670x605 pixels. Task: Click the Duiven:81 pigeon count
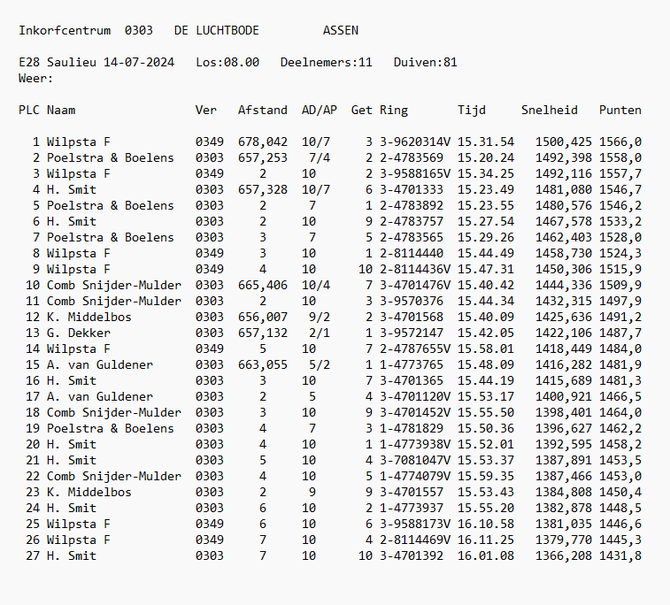(425, 62)
